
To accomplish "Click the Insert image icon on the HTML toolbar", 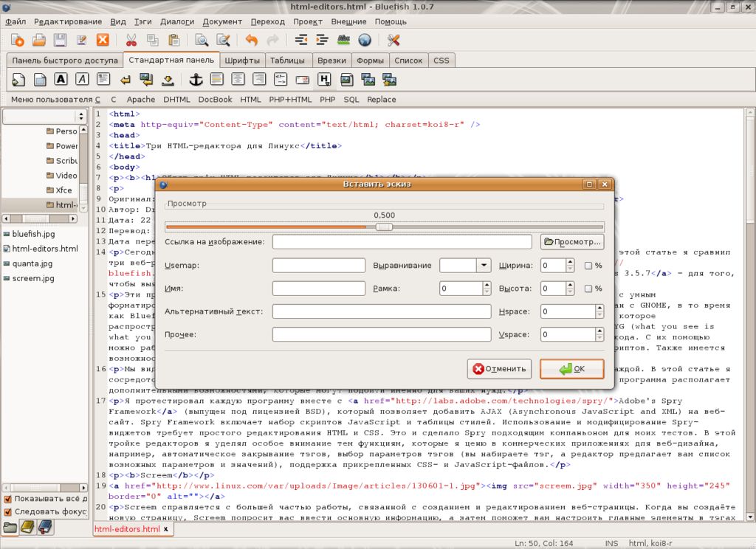I will click(347, 80).
